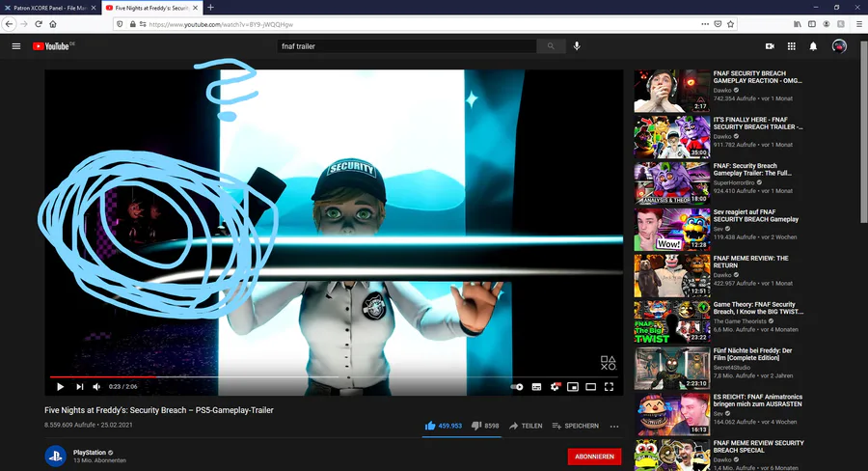Go to the YouTube home logo
868x471 pixels.
tap(53, 46)
